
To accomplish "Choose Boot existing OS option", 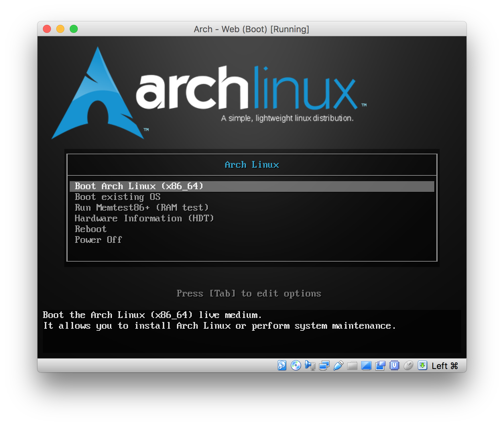I will pyautogui.click(x=118, y=197).
